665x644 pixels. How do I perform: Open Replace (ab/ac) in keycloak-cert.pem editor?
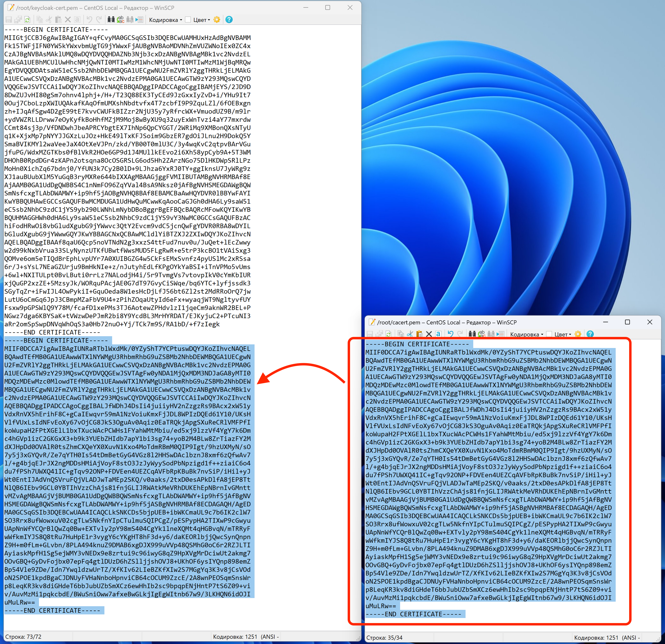click(x=121, y=20)
